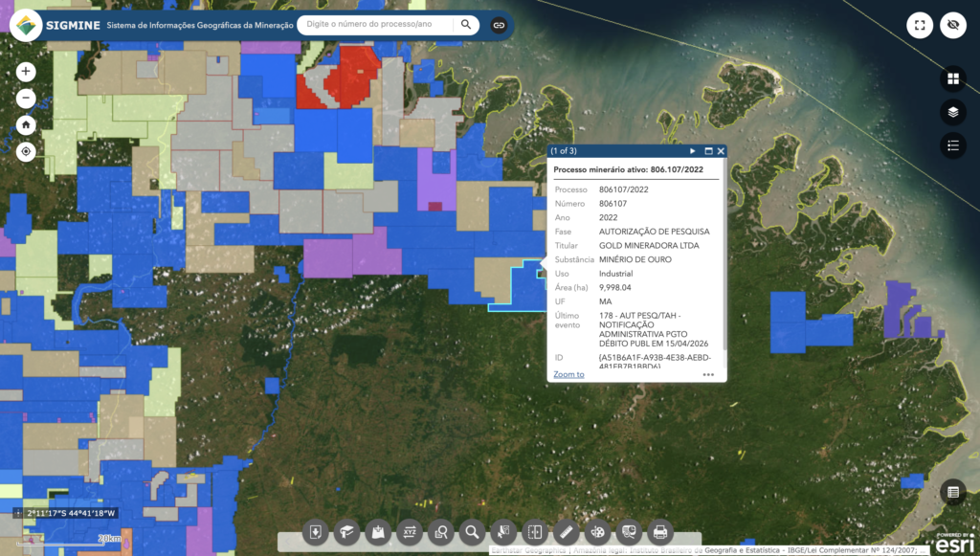Activate the select features cursor tool
This screenshot has width=980, height=556.
click(503, 532)
